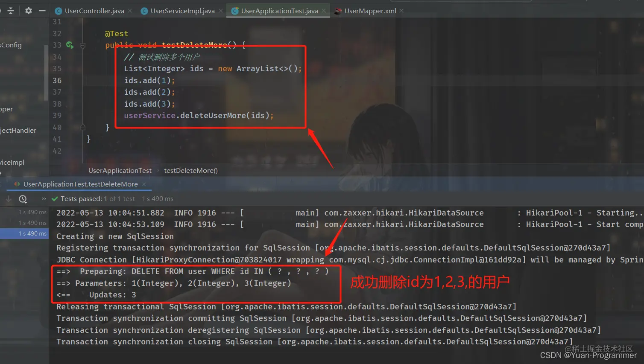Screen dimensions: 644x364
Task: Select the second 1 s 490 ms test row
Action: point(24,223)
